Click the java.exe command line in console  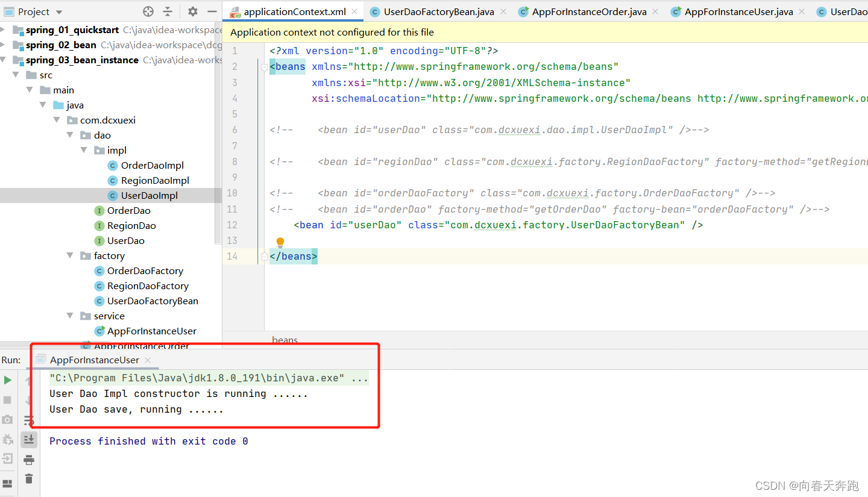[209, 378]
